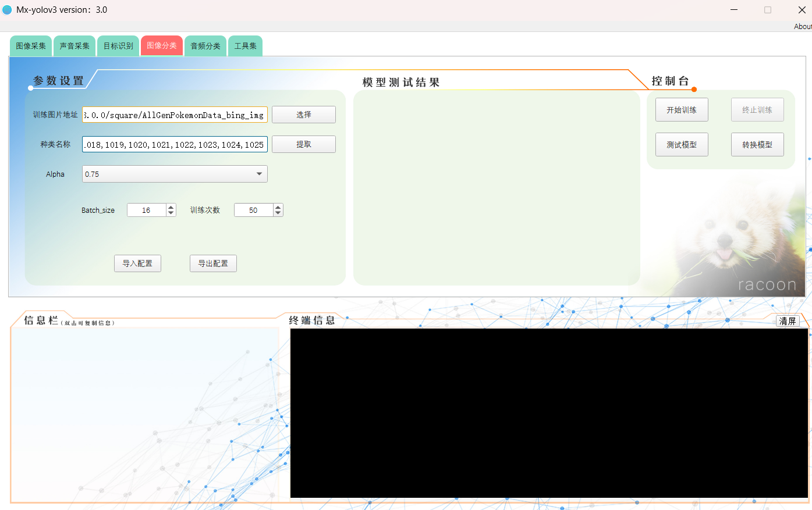Click the 测试模型 button
Viewport: 812px width, 510px height.
click(x=682, y=145)
